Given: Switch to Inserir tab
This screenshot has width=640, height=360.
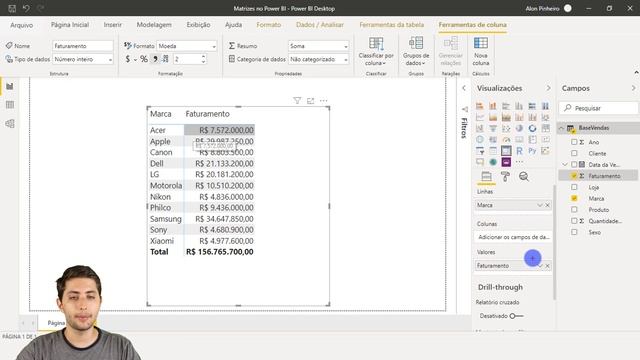Looking at the screenshot, I should tap(113, 25).
